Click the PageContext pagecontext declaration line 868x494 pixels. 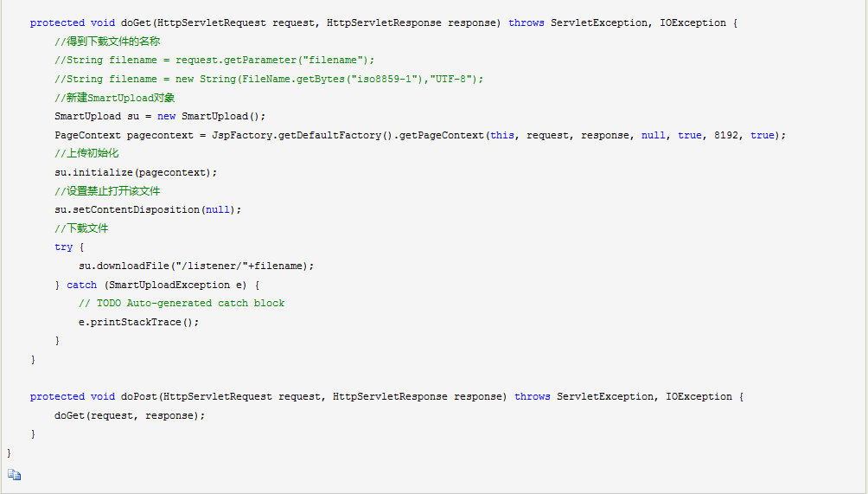(419, 135)
